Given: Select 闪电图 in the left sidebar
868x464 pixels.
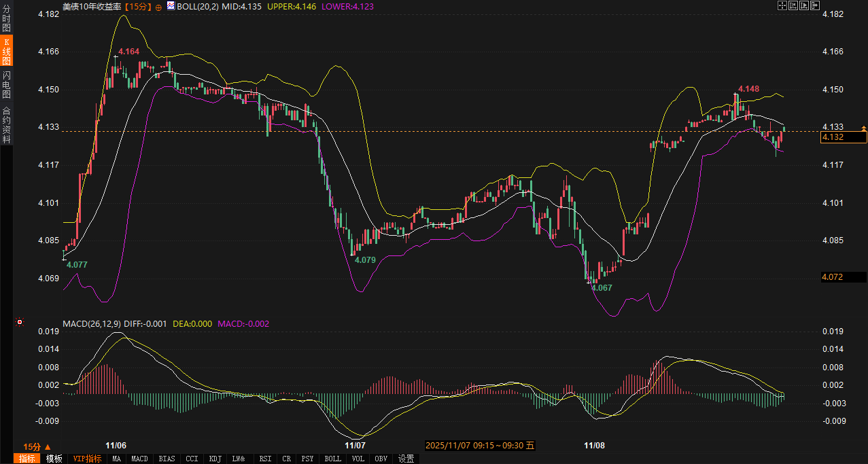Looking at the screenshot, I should pos(7,85).
